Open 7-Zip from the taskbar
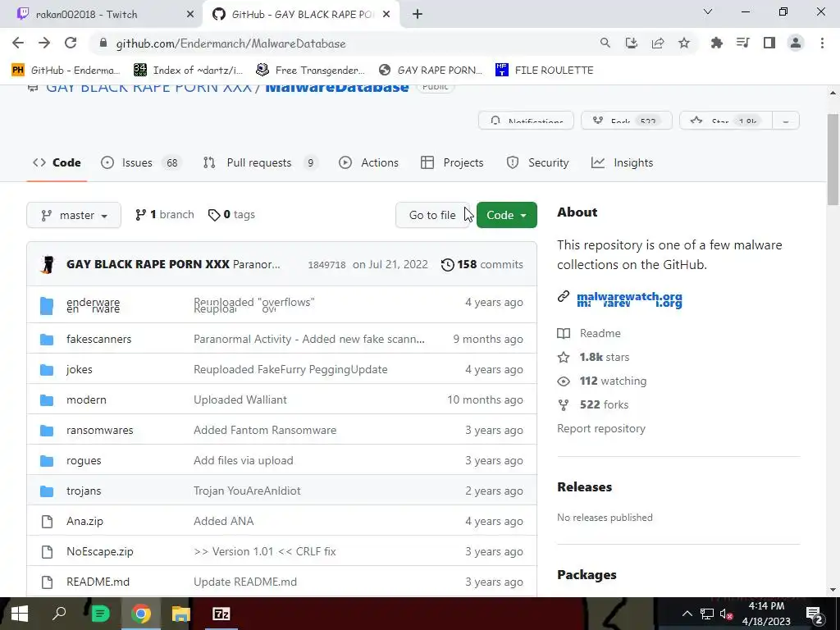 coord(221,614)
